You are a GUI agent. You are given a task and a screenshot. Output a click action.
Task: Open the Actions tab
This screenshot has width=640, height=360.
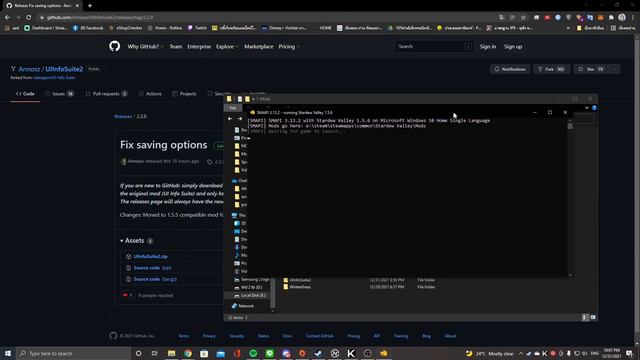coord(150,94)
